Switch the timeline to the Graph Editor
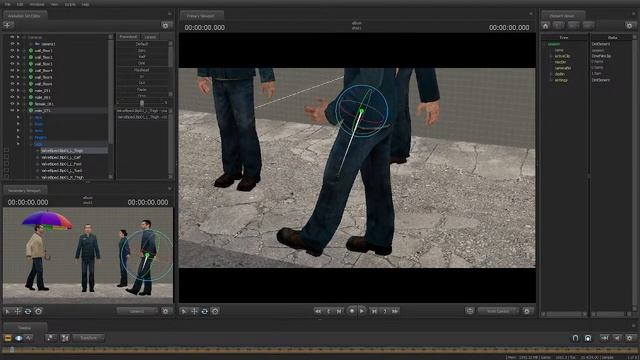Viewport: 640px width, 360px height. pyautogui.click(x=29, y=338)
